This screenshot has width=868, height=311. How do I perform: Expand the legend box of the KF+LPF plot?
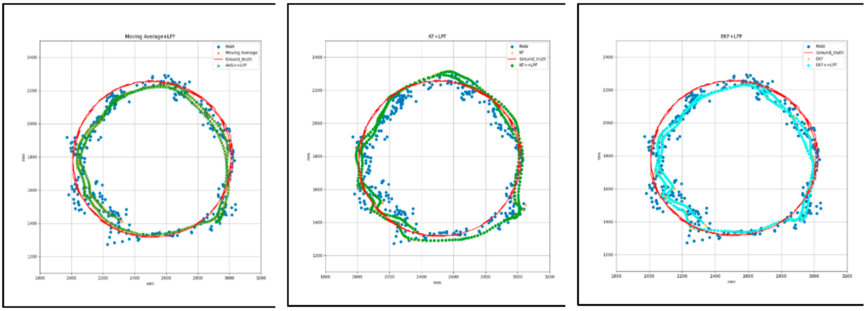527,56
